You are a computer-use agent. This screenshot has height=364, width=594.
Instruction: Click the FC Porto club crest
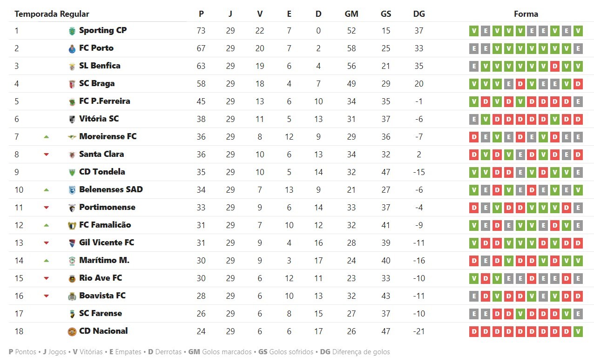coord(72,49)
